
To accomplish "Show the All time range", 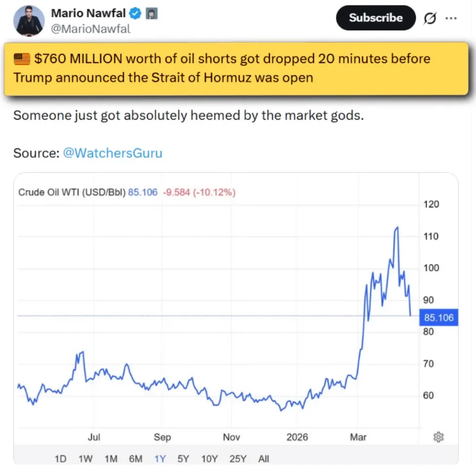I will tap(264, 459).
